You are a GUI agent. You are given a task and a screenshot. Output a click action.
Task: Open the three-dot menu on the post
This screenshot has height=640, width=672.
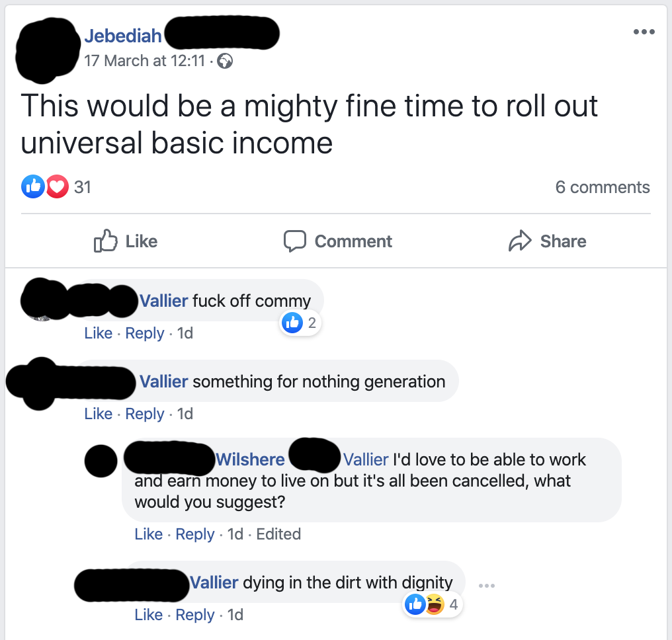(644, 31)
